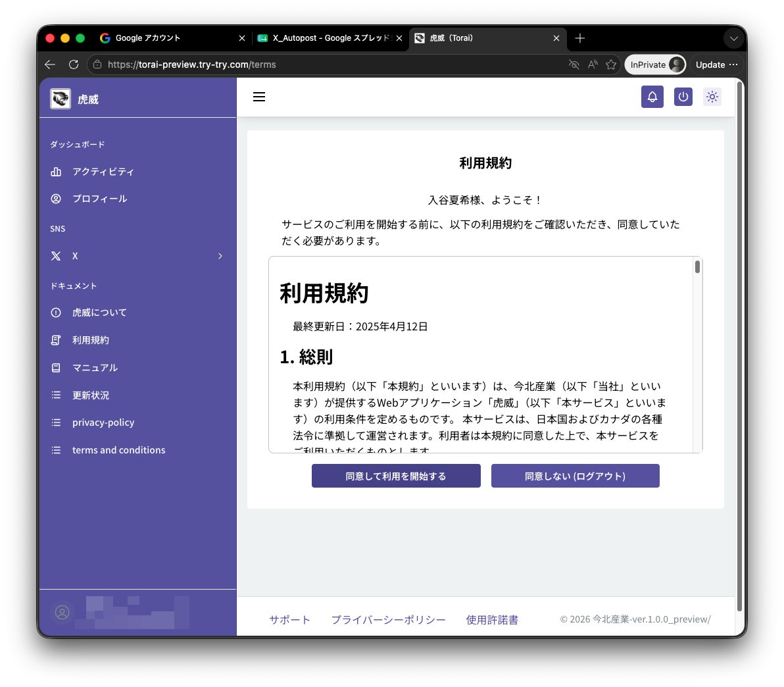Image resolution: width=784 pixels, height=687 pixels.
Task: Click the 虎威 tiger logo image
Action: click(61, 99)
